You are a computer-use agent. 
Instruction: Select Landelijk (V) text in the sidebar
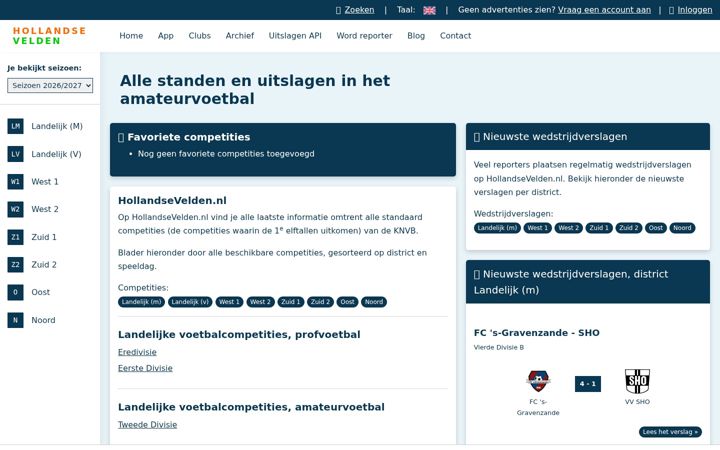56,154
